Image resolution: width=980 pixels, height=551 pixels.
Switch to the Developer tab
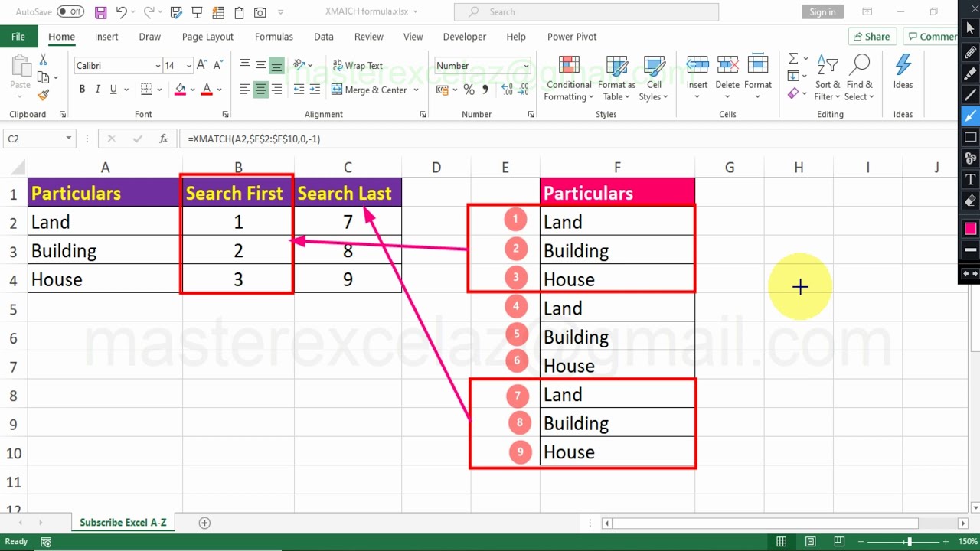[464, 37]
